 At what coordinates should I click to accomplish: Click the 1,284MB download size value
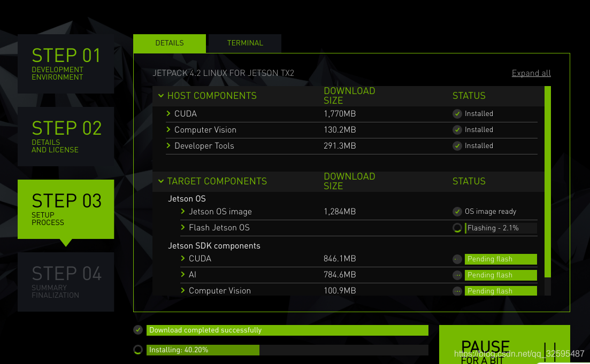(x=340, y=211)
